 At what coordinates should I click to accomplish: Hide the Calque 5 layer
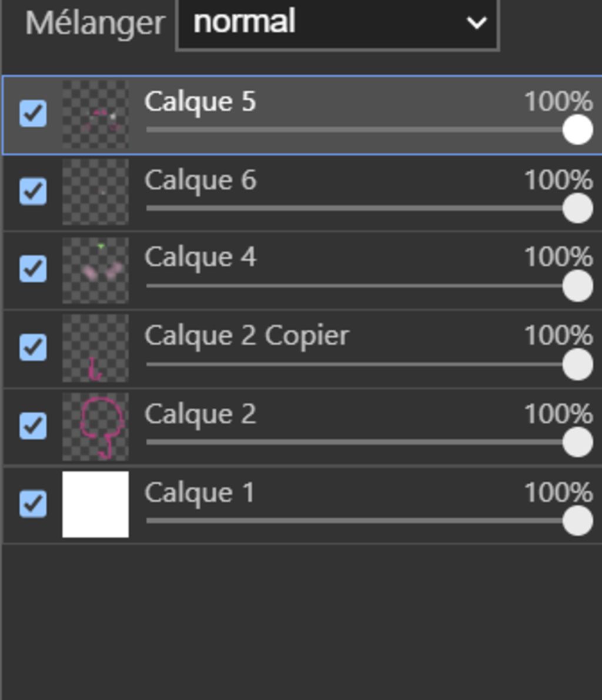tap(33, 113)
